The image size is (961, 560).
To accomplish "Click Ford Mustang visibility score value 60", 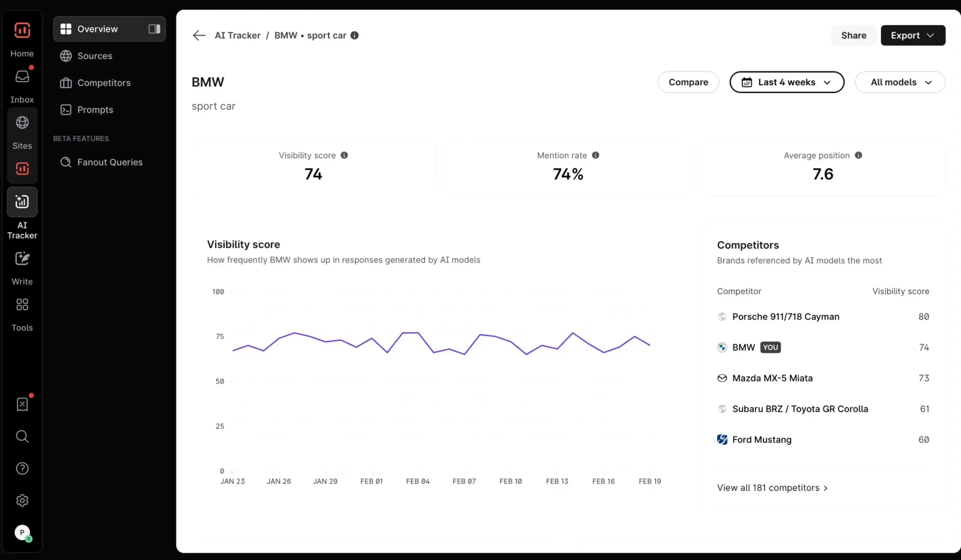I will (x=923, y=439).
